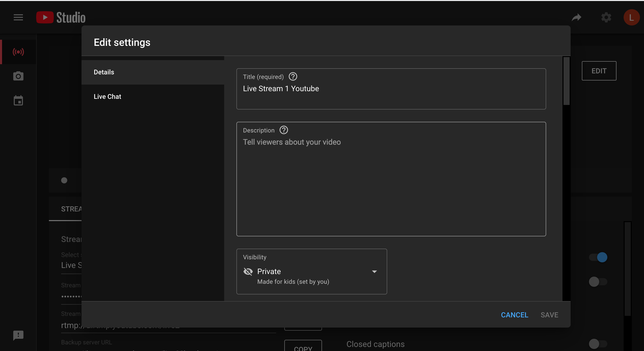Open the settings gear icon
Viewport: 644px width, 351px height.
[606, 17]
